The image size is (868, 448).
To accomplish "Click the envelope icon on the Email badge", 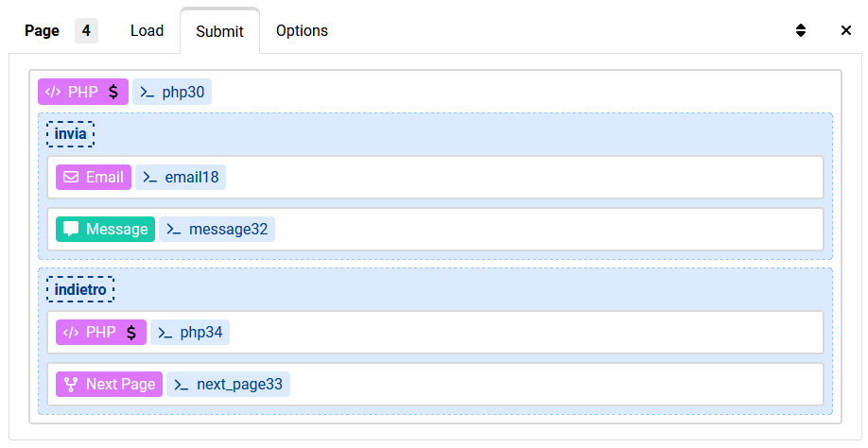I will pyautogui.click(x=71, y=177).
